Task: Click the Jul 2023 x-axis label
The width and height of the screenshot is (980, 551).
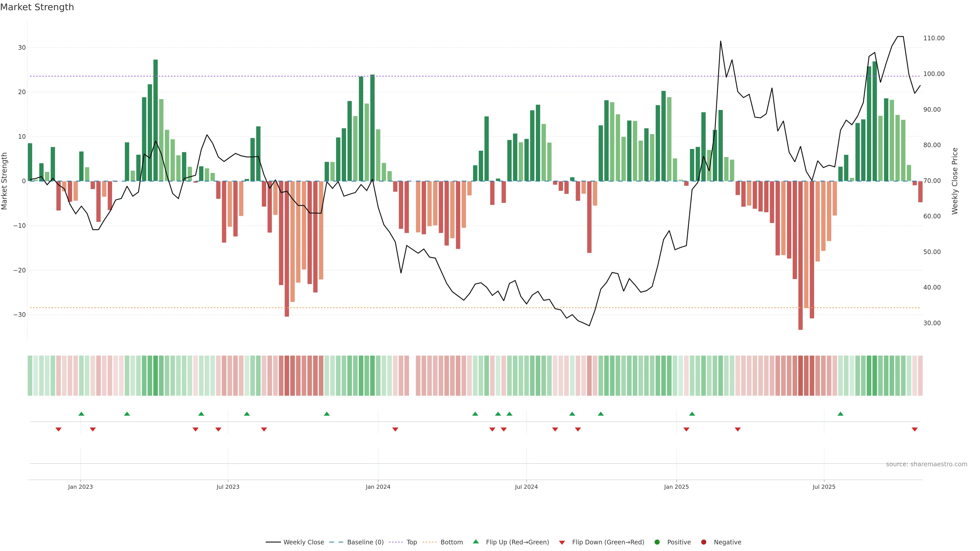Action: point(228,487)
